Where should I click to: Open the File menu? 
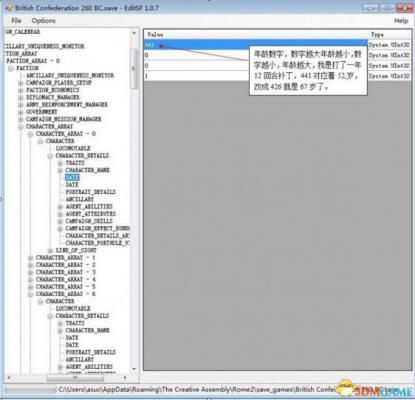pyautogui.click(x=16, y=21)
